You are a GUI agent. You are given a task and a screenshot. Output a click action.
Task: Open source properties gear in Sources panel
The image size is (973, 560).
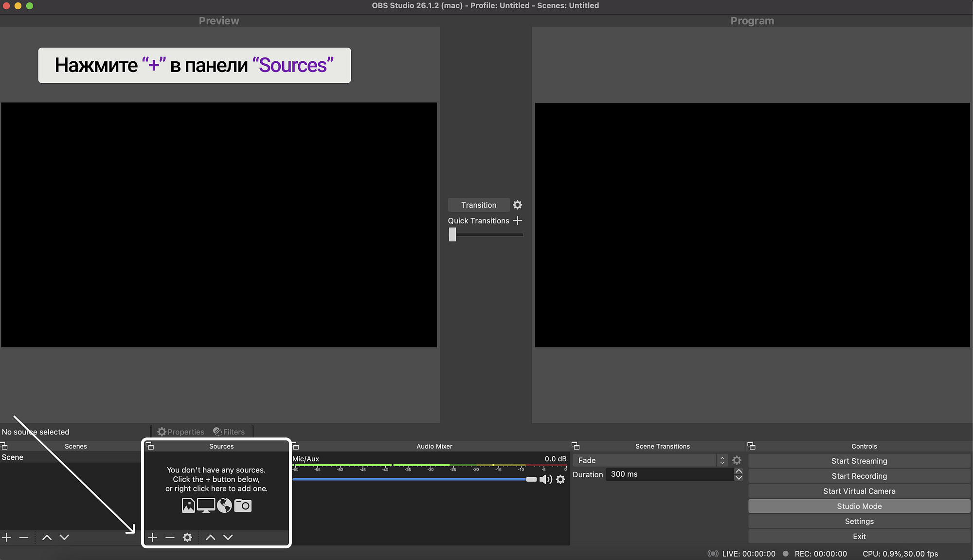(187, 537)
